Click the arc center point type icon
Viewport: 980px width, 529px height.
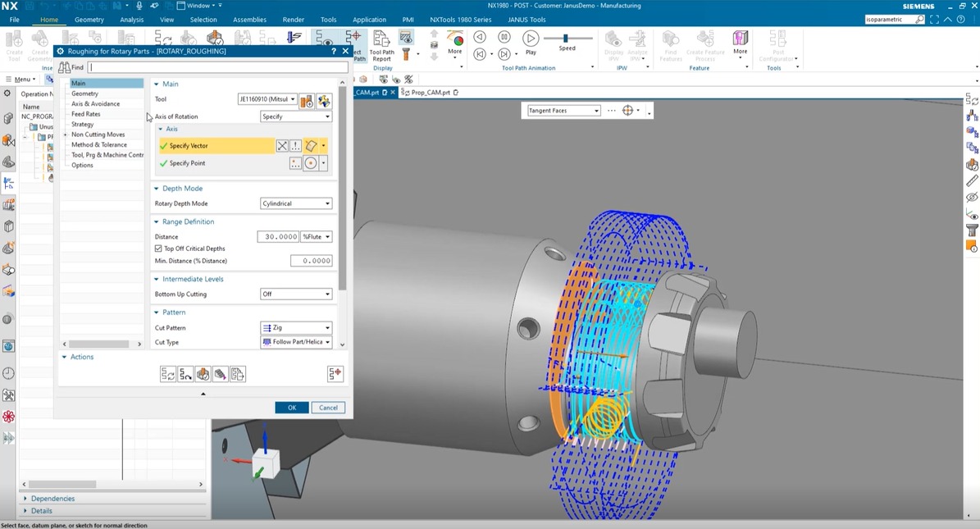[311, 163]
